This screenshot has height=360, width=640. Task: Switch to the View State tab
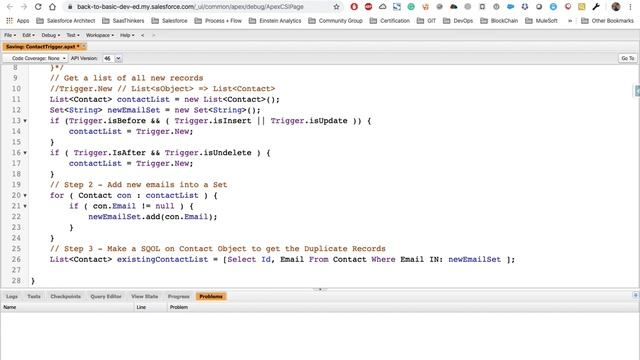click(144, 296)
